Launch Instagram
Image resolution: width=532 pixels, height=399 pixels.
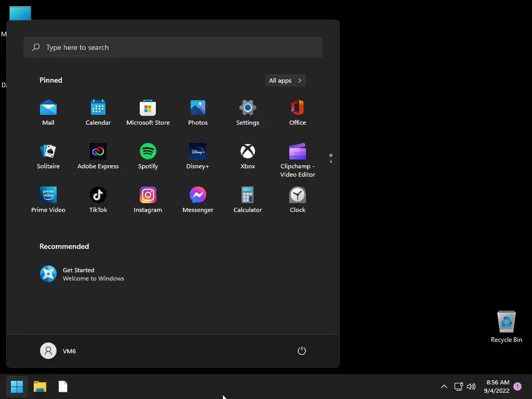148,200
